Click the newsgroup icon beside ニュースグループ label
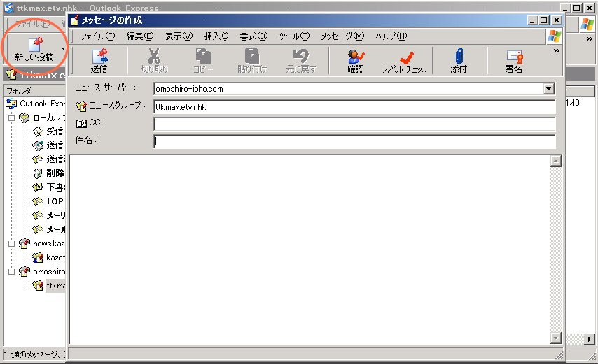 [81, 106]
